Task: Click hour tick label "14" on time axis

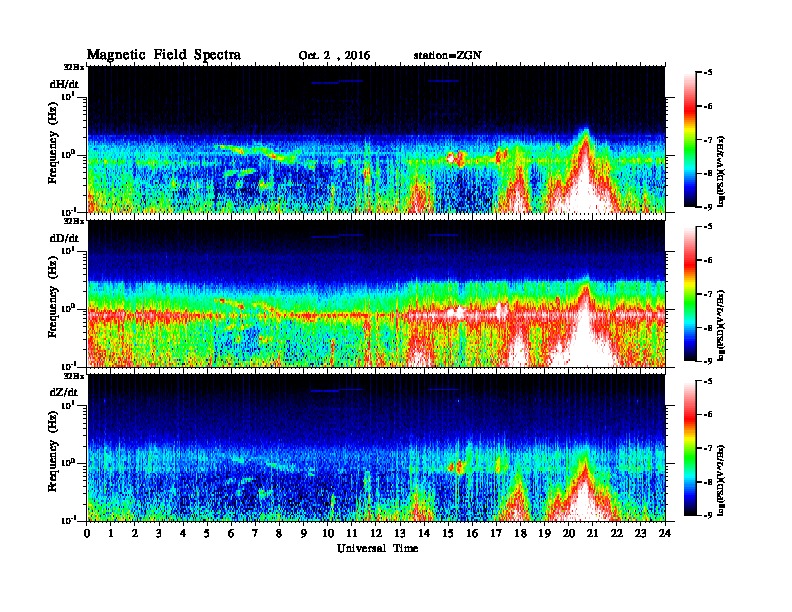Action: 424,533
